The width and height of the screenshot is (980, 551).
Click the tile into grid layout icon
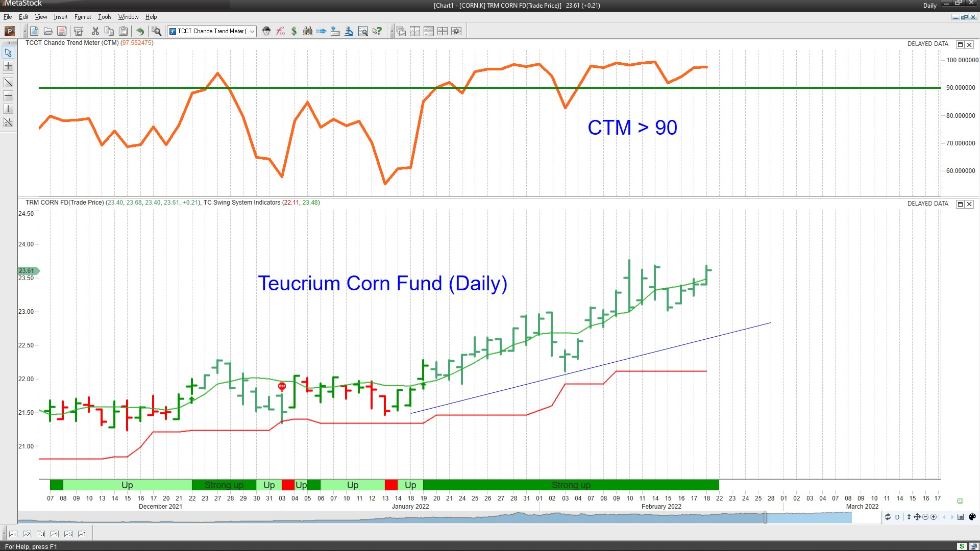443,31
